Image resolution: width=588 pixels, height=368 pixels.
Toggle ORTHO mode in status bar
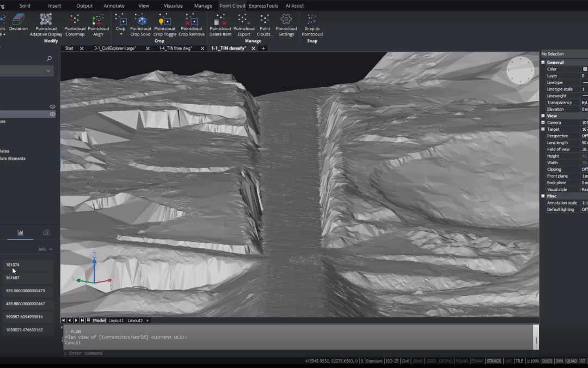pos(445,361)
